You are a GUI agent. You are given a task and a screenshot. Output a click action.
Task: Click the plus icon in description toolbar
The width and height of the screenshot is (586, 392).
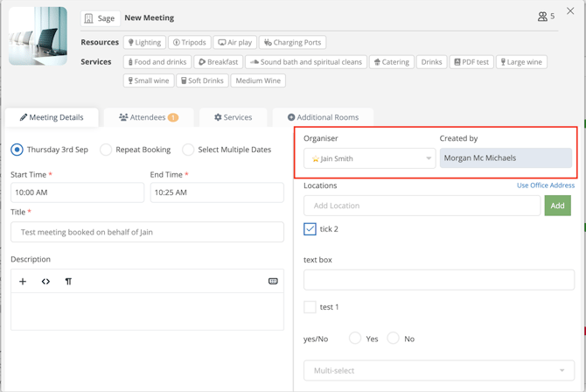pos(23,281)
